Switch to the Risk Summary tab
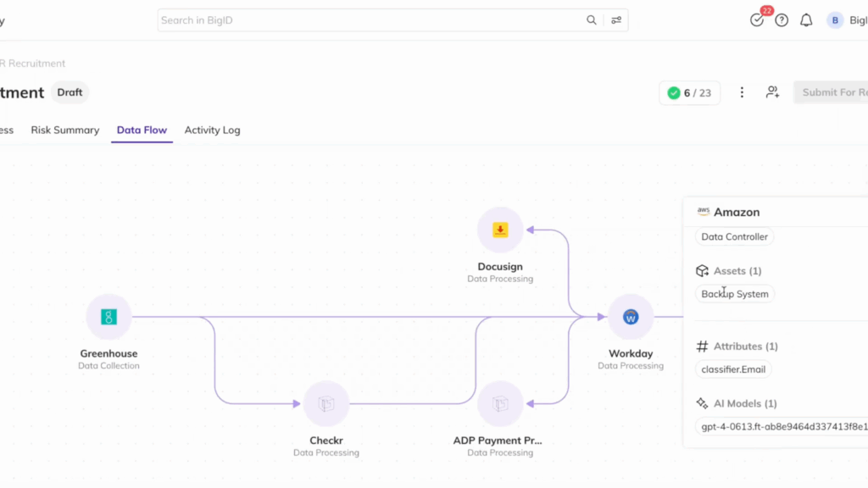This screenshot has height=488, width=868. coord(65,130)
